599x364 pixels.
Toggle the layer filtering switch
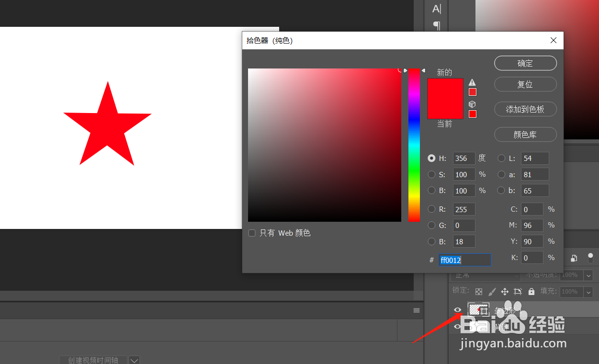[590, 258]
